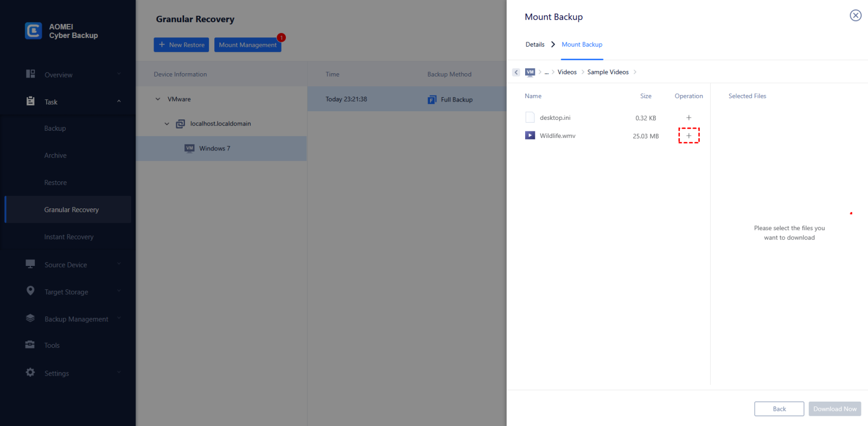
Task: Click the Full Backup method label
Action: coord(457,100)
